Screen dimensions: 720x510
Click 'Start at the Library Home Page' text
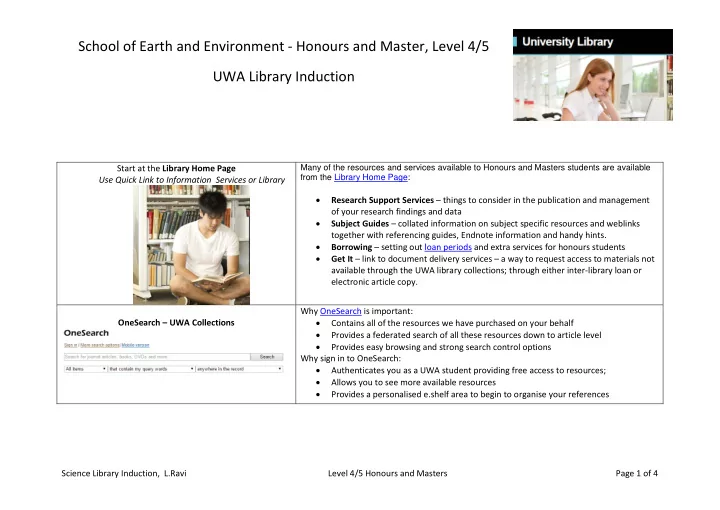pos(176,168)
